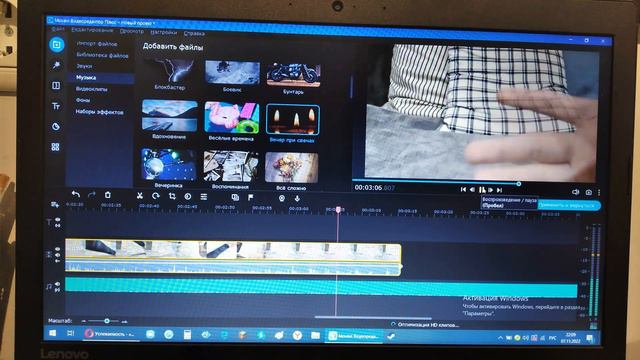640x360 pixels.
Task: Choose the Вечер при свечах thumbnail
Action: (x=293, y=119)
